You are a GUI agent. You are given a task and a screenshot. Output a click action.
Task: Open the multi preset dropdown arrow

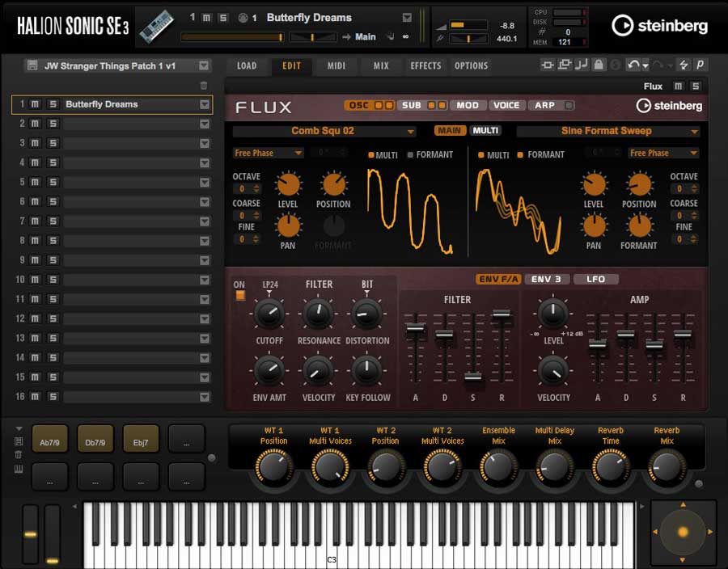[x=204, y=65]
